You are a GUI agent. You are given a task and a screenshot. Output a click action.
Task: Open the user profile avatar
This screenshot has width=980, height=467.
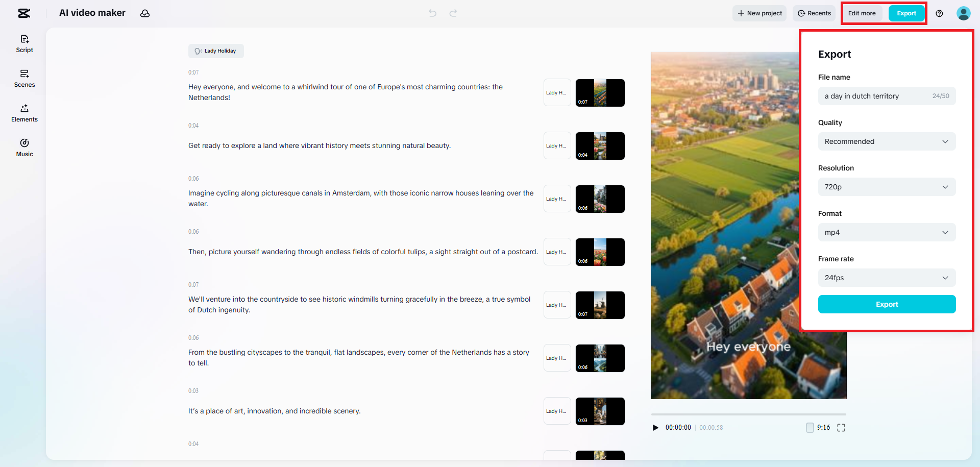coord(964,13)
